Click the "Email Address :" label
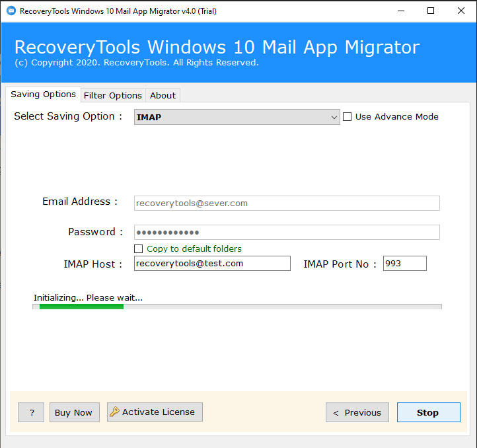Image resolution: width=477 pixels, height=448 pixels. pos(80,201)
